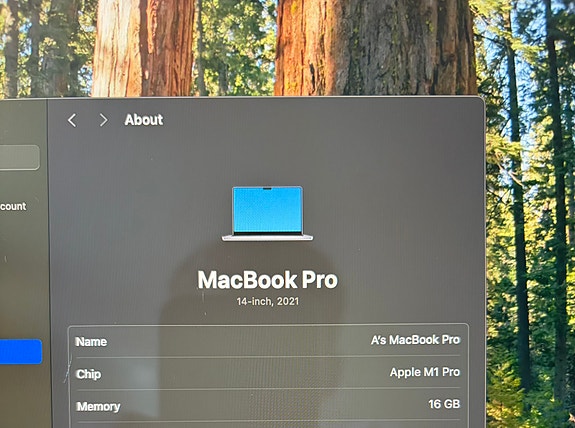Click the About pane title

coord(144,120)
